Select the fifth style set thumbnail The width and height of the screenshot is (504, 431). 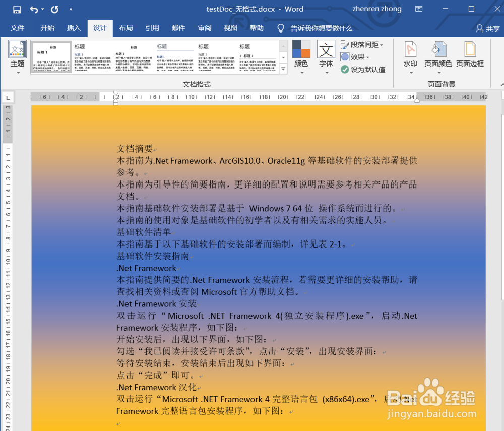click(216, 57)
